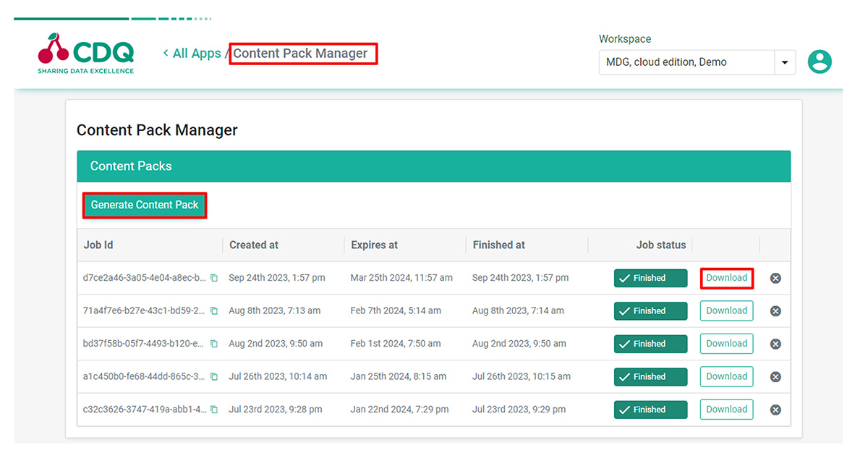Select job id text d7ce2a46-3a05-4e04-a8ec-b...

tap(145, 278)
